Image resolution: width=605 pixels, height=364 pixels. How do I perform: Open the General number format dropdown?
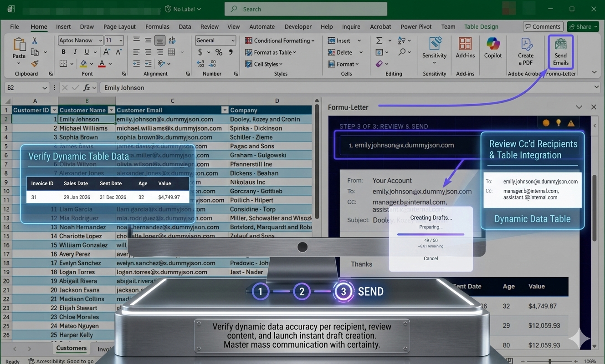(x=232, y=40)
